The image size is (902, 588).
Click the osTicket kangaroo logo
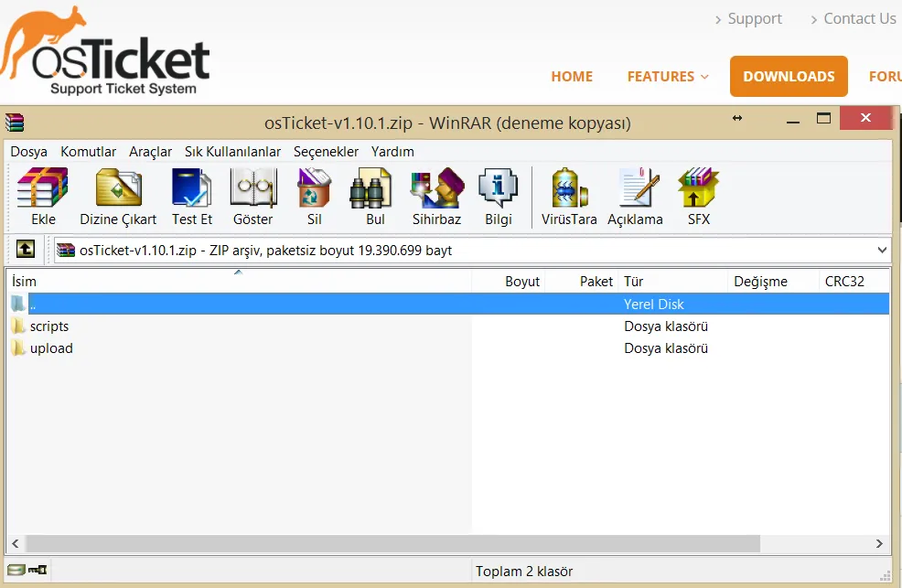(105, 50)
